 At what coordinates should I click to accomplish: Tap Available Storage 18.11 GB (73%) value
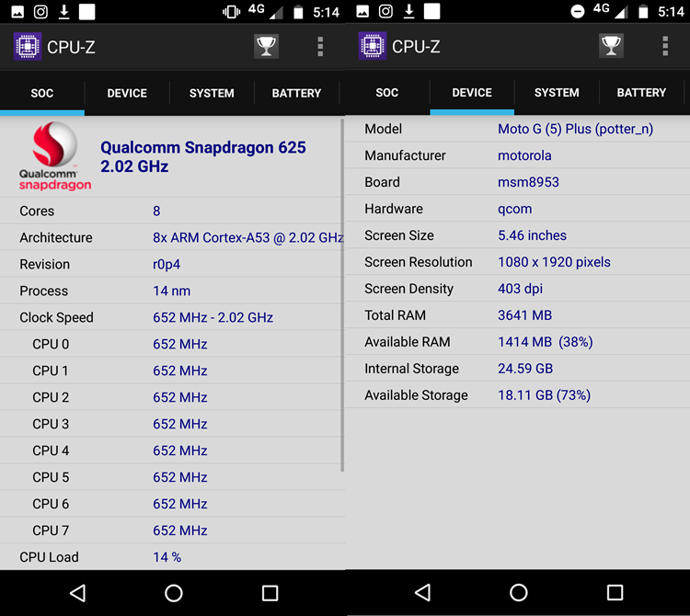(x=544, y=395)
